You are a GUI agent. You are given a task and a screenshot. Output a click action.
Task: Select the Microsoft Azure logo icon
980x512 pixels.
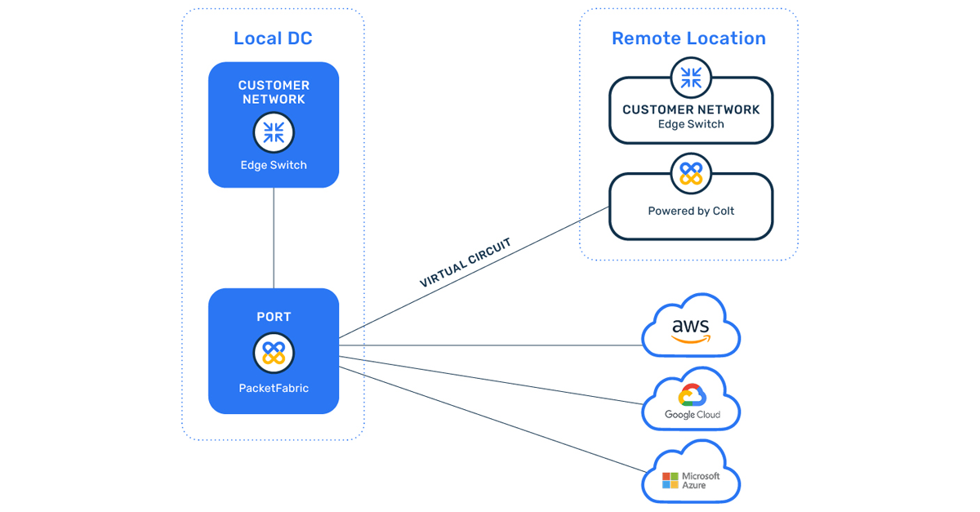point(690,474)
